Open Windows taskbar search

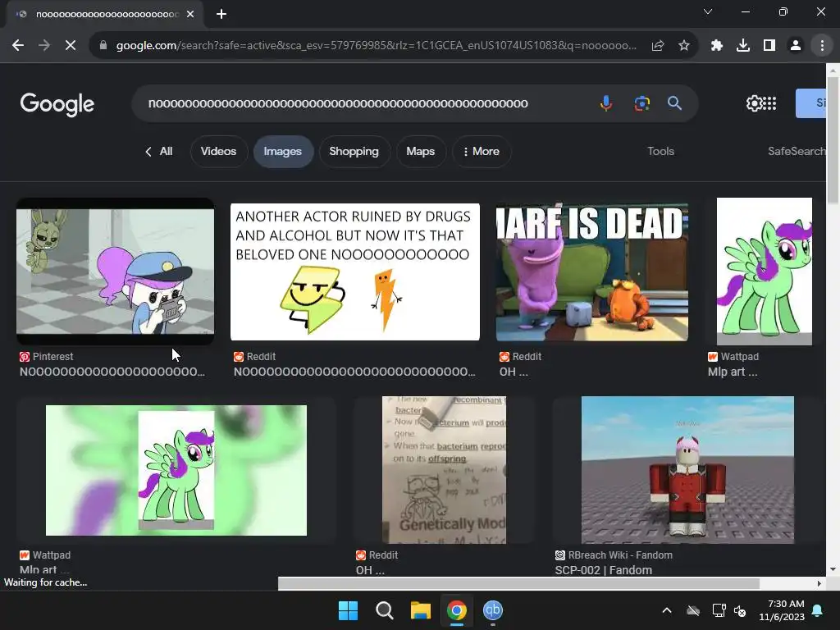[x=384, y=610]
